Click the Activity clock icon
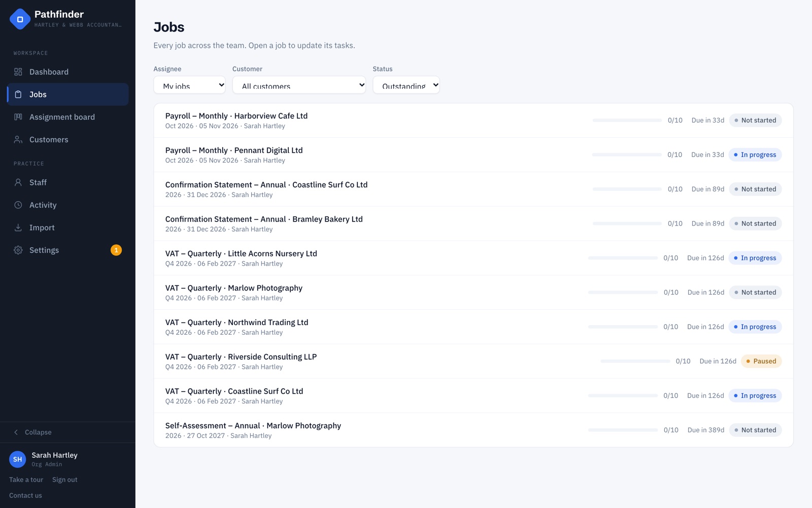Image resolution: width=812 pixels, height=508 pixels. pyautogui.click(x=18, y=205)
